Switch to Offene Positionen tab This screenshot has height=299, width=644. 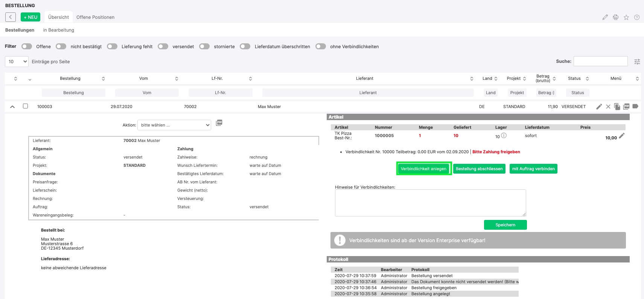click(x=95, y=17)
